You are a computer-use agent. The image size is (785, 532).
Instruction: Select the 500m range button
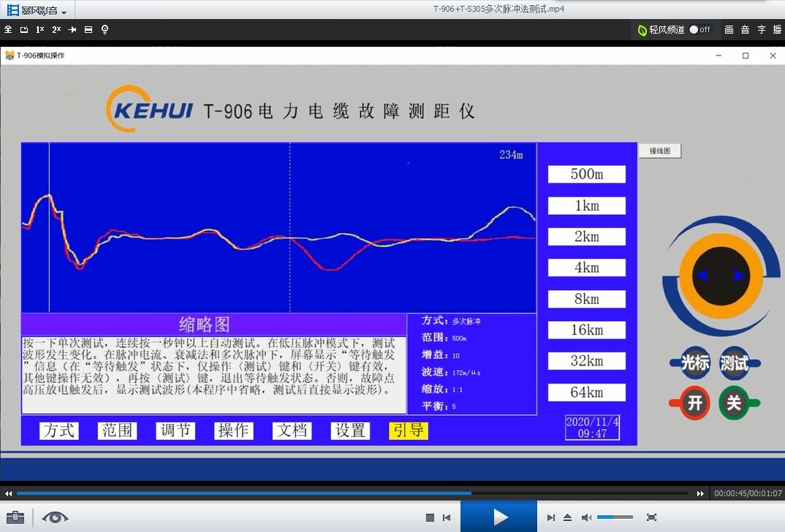(x=586, y=174)
